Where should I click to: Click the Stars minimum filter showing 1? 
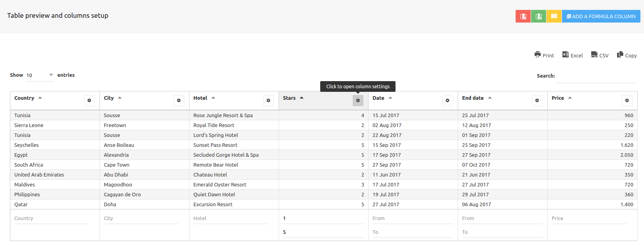click(323, 218)
